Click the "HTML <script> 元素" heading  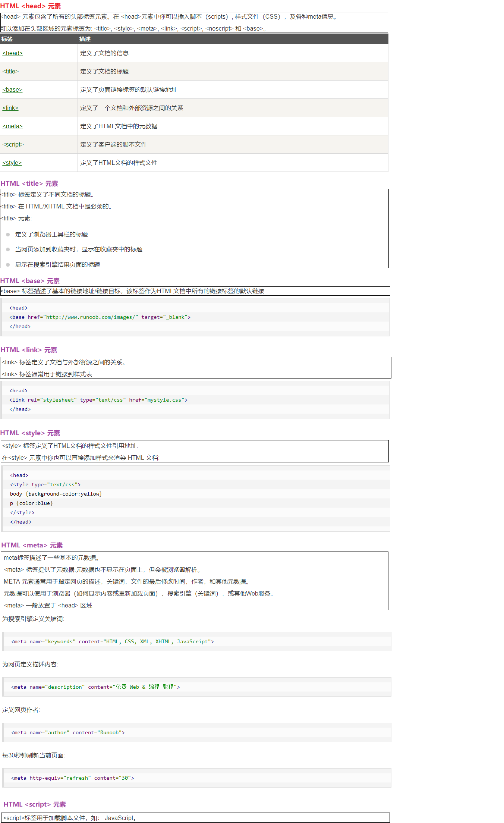pyautogui.click(x=35, y=804)
